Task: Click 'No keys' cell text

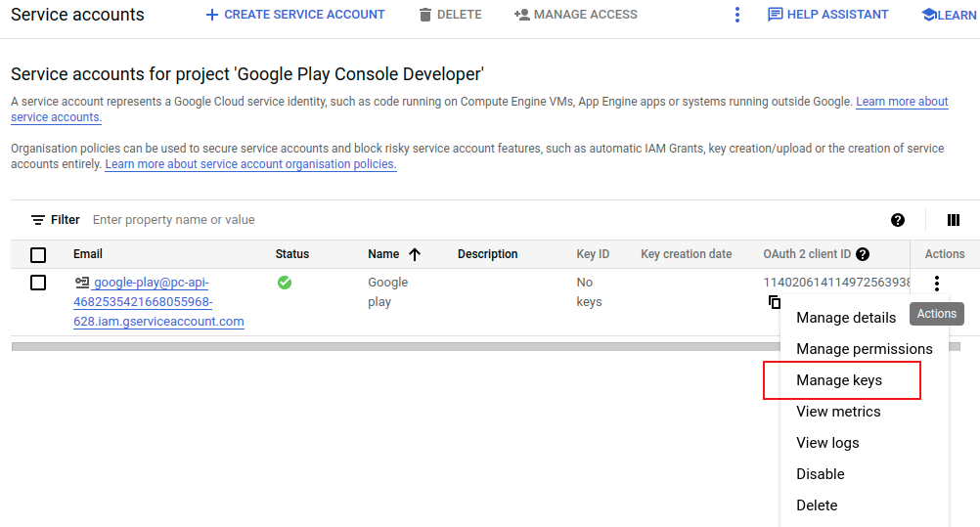Action: tap(589, 292)
